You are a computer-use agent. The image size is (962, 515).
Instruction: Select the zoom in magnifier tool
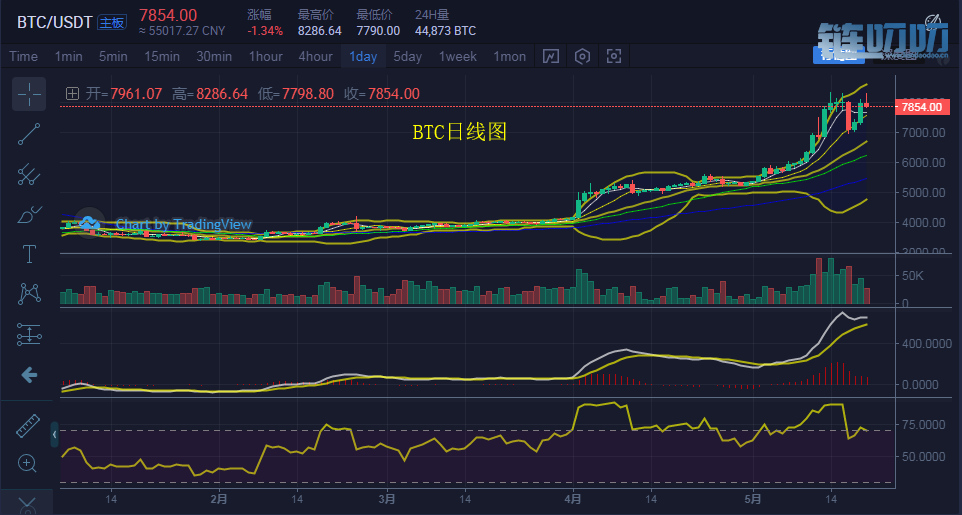click(28, 463)
